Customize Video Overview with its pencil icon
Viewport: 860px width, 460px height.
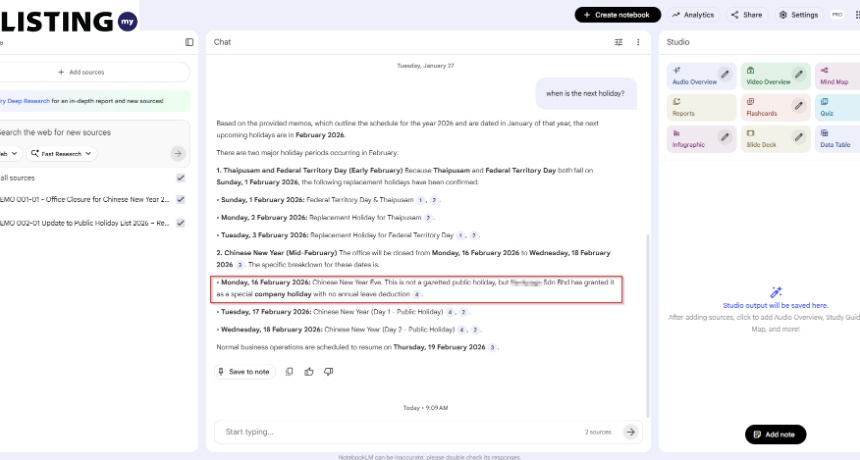click(799, 74)
